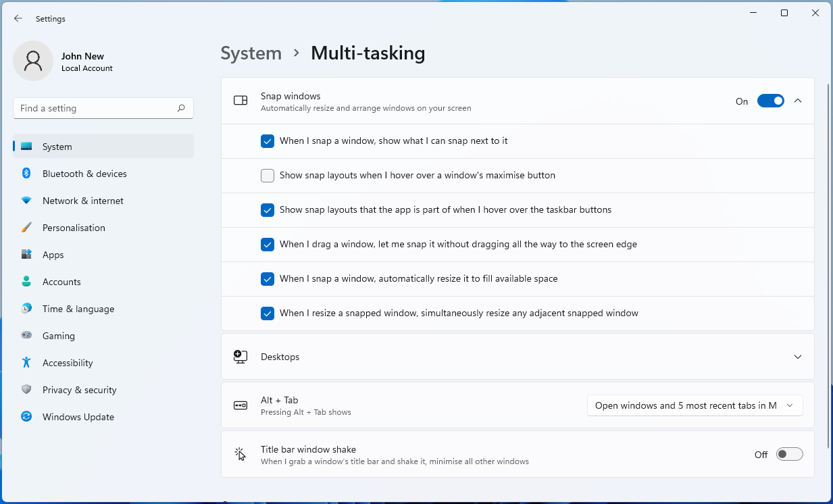Collapse the Snap windows section chevron

[x=798, y=101]
